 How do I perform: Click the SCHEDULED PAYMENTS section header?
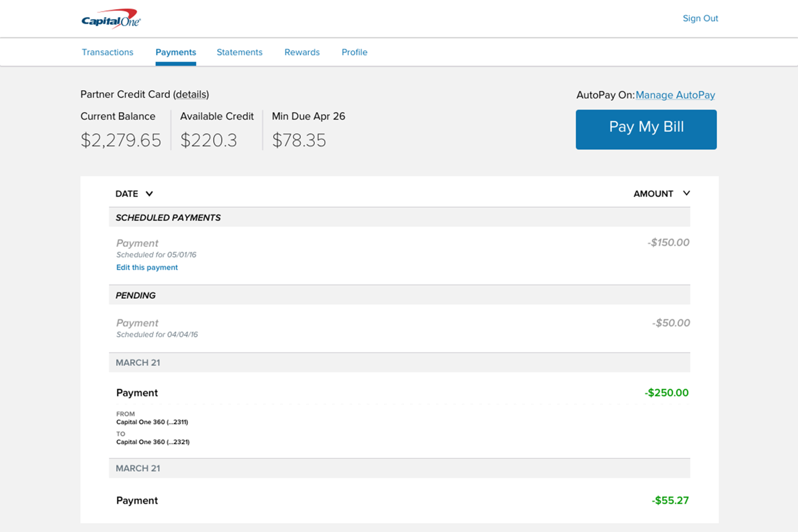click(399, 217)
